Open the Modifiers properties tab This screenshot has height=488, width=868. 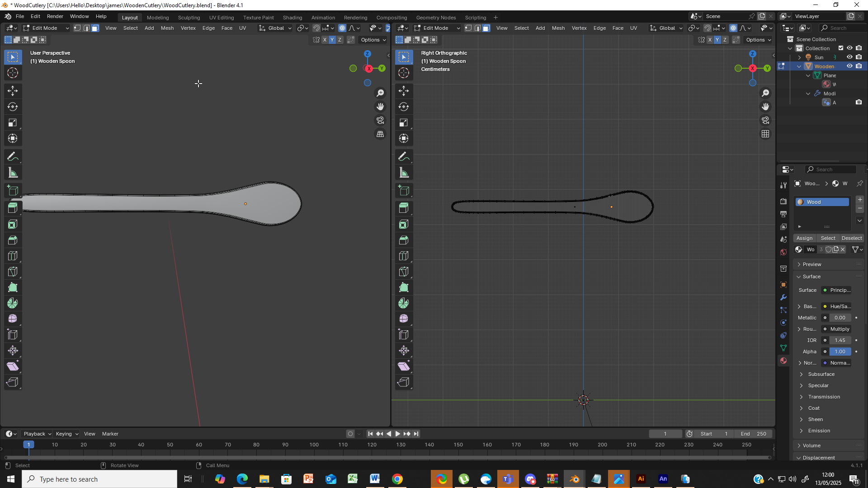click(x=783, y=297)
